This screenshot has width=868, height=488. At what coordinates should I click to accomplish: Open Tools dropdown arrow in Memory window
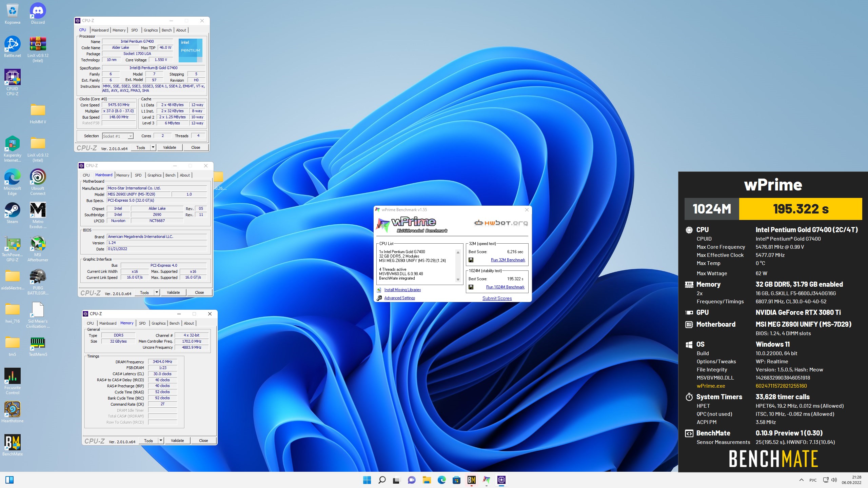point(161,441)
